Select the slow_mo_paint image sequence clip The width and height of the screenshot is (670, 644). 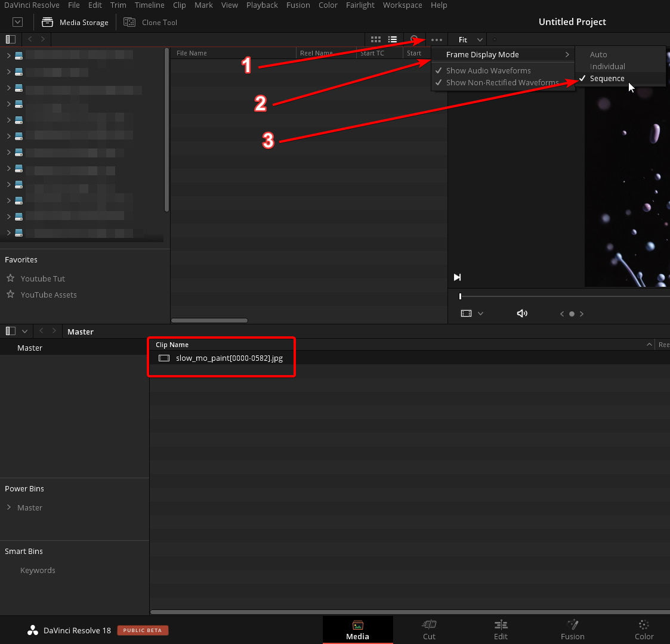tap(229, 358)
